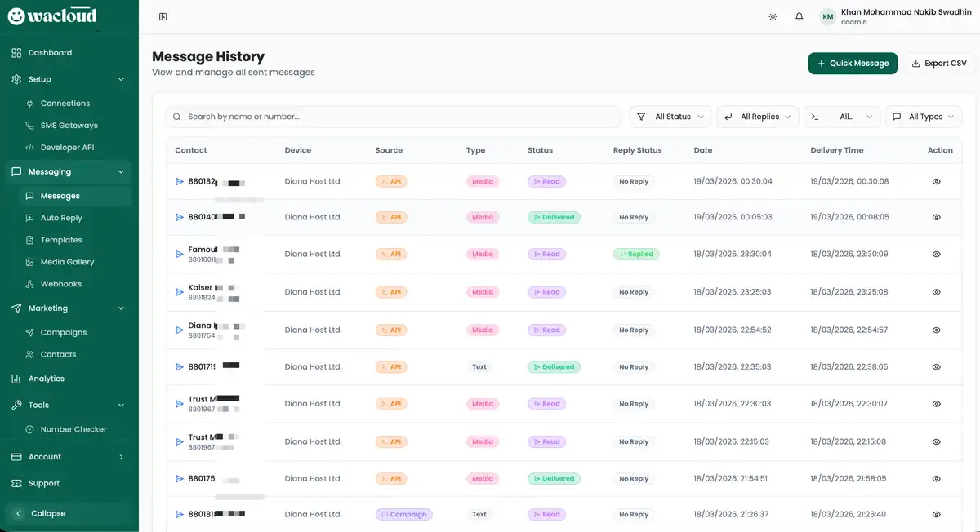Go to Webhooks in the sidebar
The width and height of the screenshot is (980, 532).
(x=60, y=284)
